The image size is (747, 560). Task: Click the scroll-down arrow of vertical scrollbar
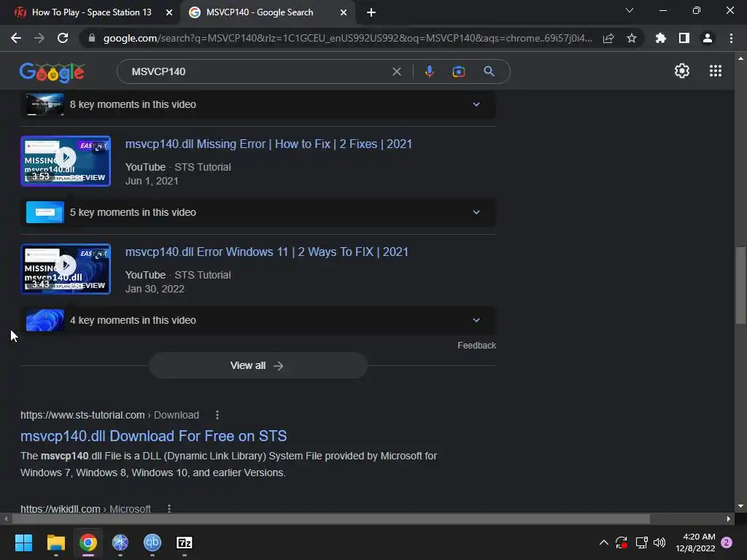[740, 506]
